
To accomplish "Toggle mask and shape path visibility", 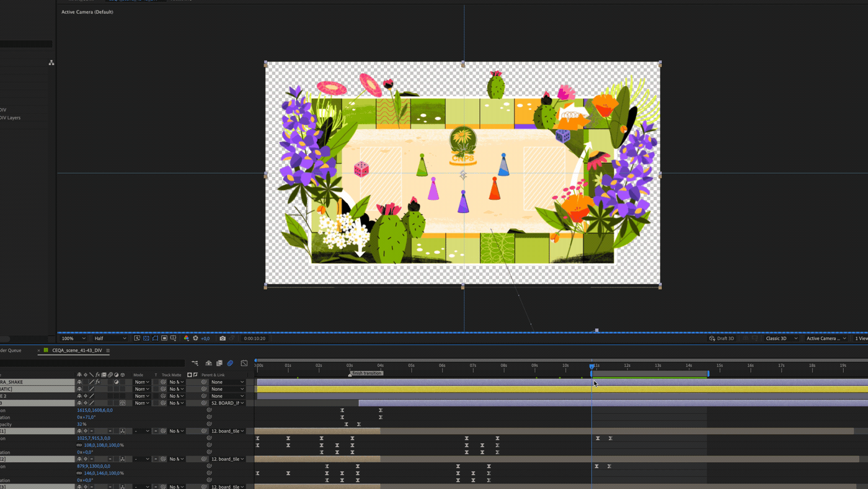I will (155, 338).
